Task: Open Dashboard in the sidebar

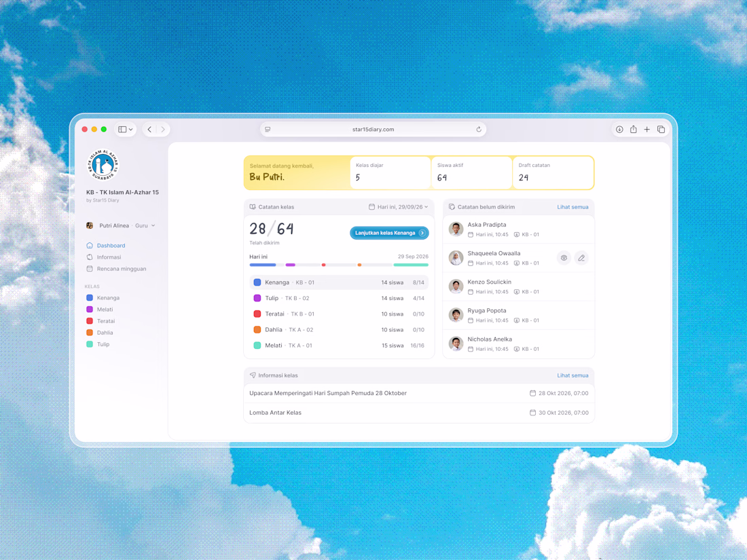Action: click(x=106, y=246)
